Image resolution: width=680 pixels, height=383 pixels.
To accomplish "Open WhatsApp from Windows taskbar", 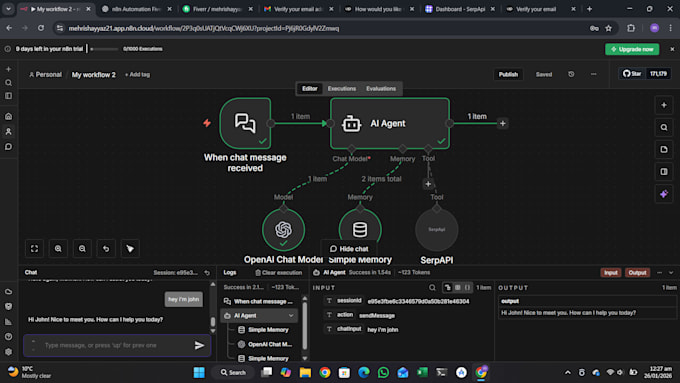I will [x=383, y=372].
